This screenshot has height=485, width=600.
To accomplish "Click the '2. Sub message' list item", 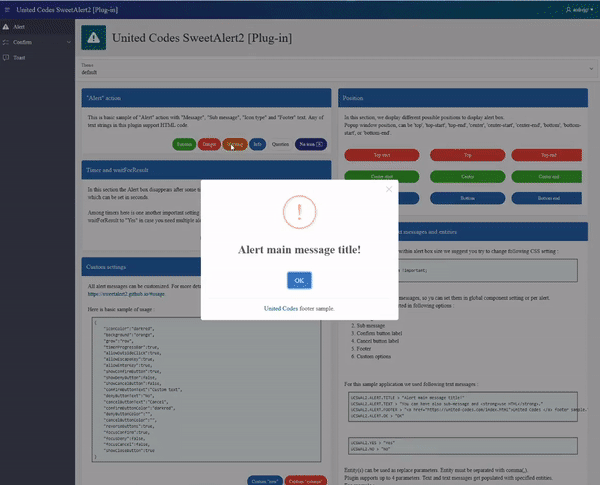I will click(368, 326).
